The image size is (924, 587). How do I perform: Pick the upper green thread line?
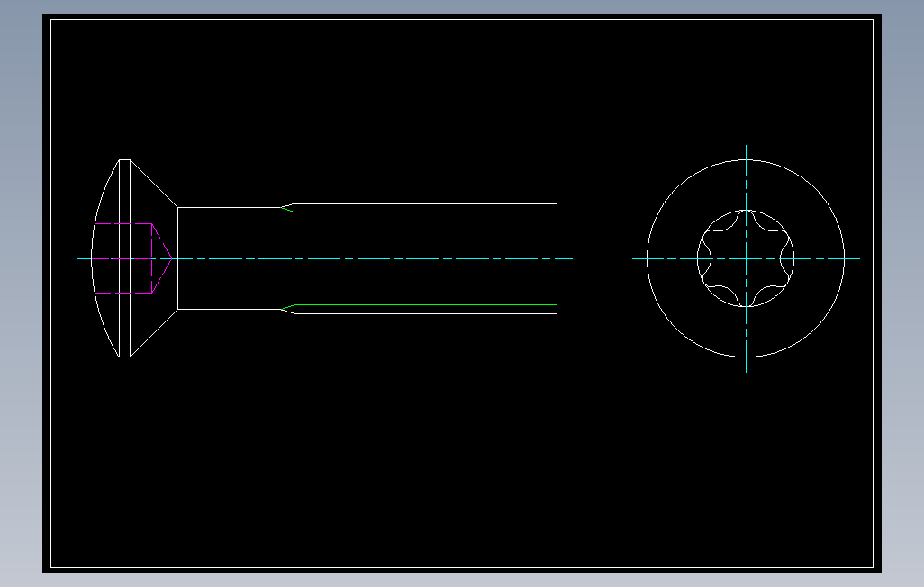[x=424, y=212]
